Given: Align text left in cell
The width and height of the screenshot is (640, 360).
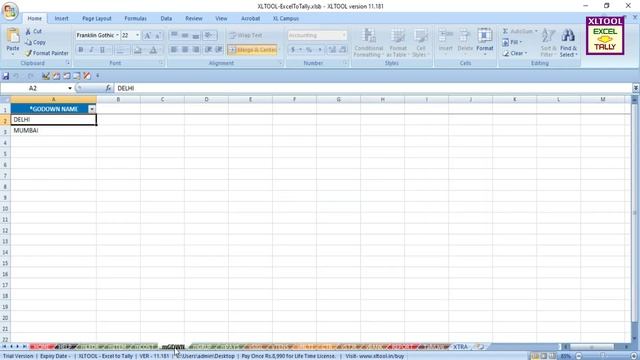Looking at the screenshot, I should point(174,50).
